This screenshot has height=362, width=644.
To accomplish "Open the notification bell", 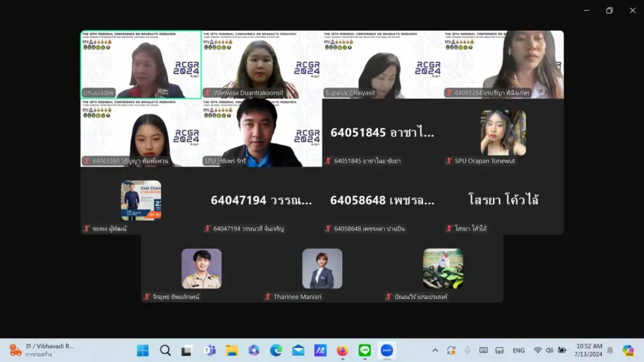I will point(610,351).
